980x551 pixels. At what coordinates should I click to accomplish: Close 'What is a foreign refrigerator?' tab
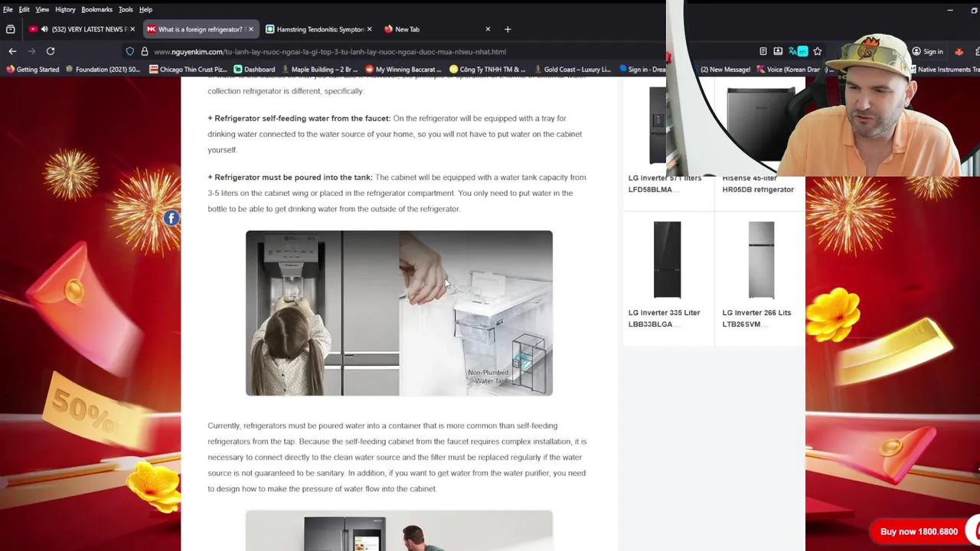click(x=250, y=29)
